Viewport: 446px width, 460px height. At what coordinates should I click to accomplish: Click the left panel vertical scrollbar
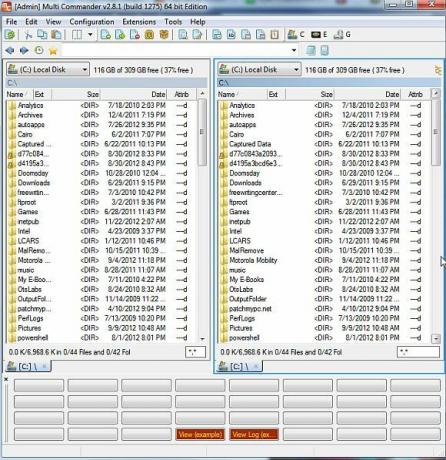(202, 216)
